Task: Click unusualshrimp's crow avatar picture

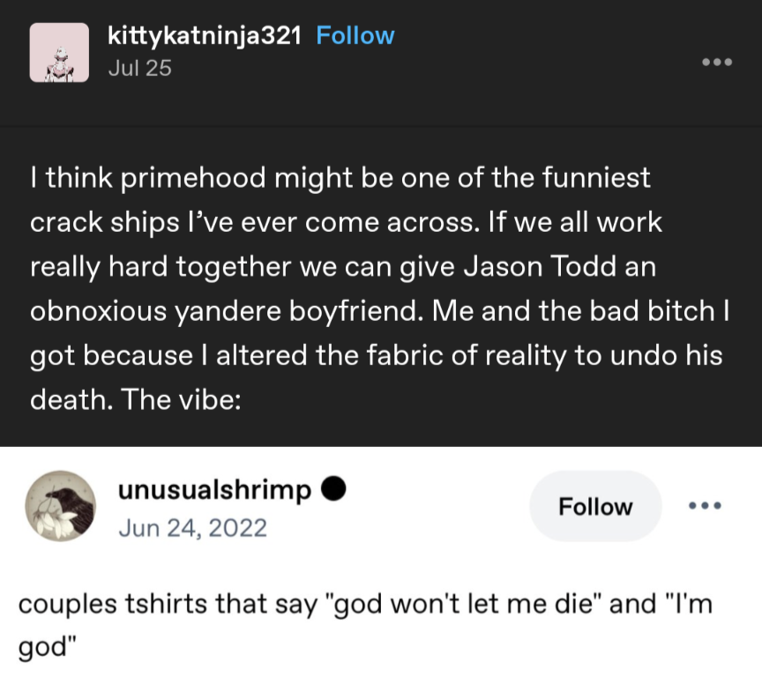Action: tap(60, 505)
